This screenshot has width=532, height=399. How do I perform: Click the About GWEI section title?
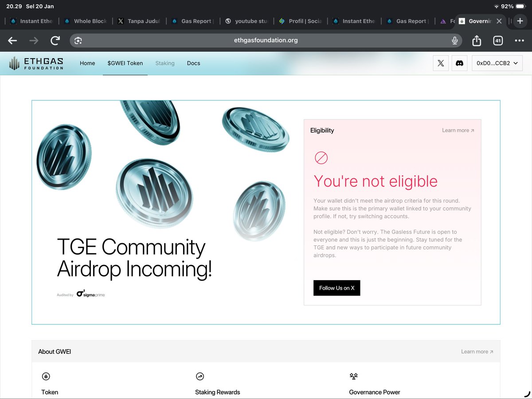click(55, 352)
